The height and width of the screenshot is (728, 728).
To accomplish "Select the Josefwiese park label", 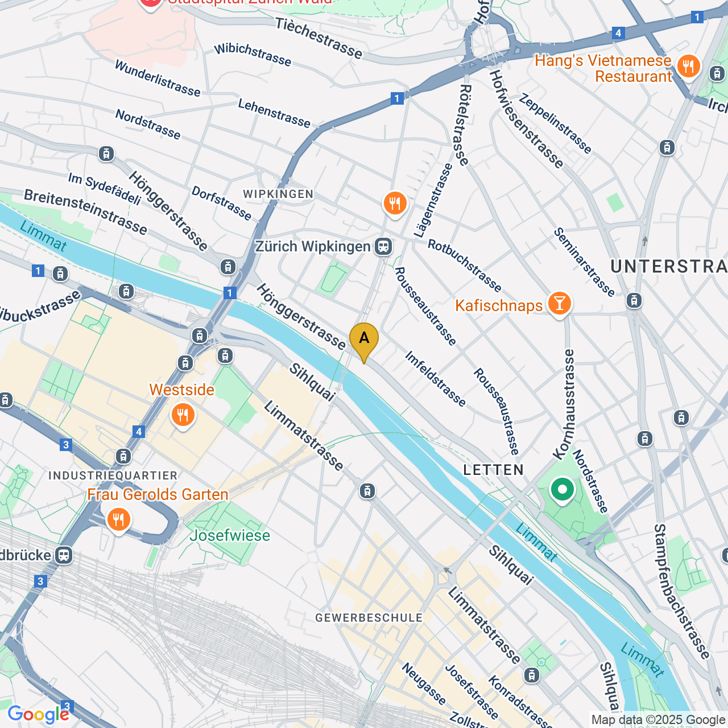I will (x=230, y=535).
